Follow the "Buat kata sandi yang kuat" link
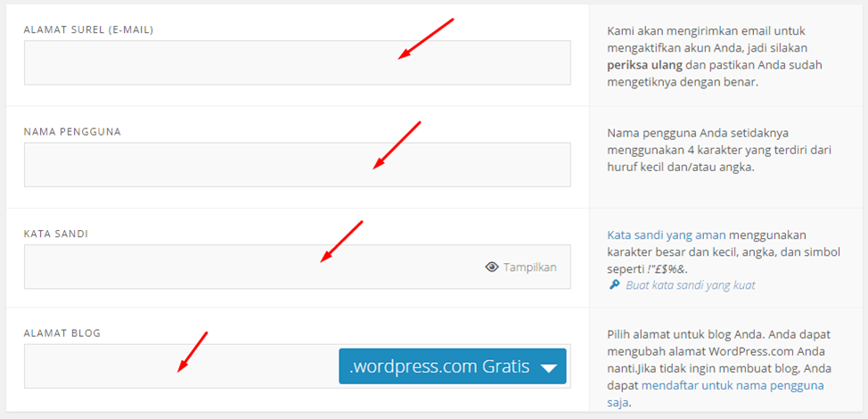 pyautogui.click(x=689, y=285)
